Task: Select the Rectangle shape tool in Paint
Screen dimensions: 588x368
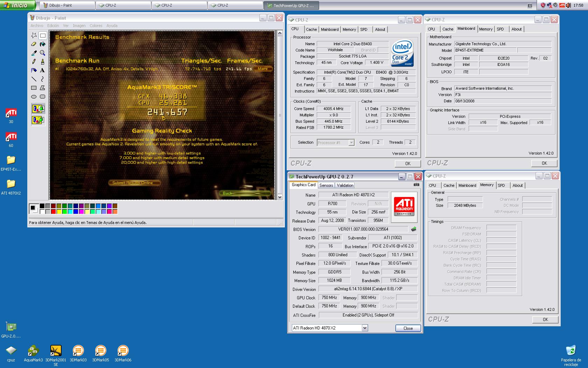Action: [34, 88]
